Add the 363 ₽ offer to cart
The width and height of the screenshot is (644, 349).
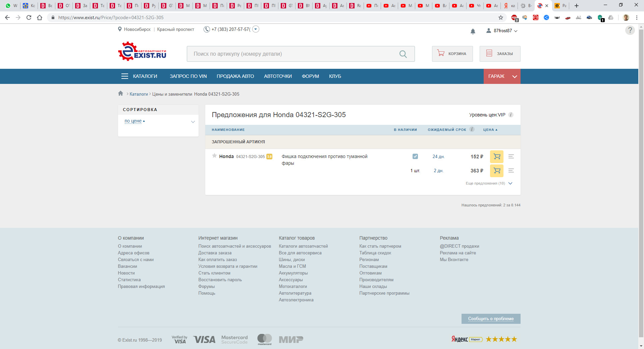[497, 171]
